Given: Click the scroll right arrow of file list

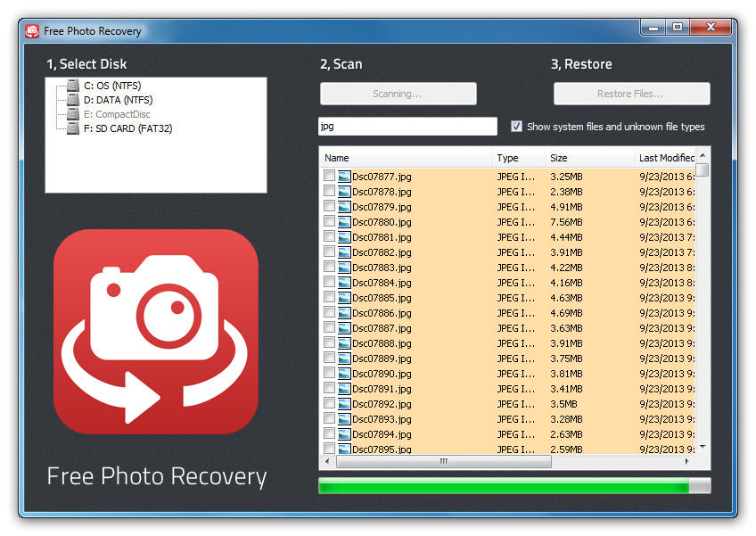Looking at the screenshot, I should tap(687, 462).
